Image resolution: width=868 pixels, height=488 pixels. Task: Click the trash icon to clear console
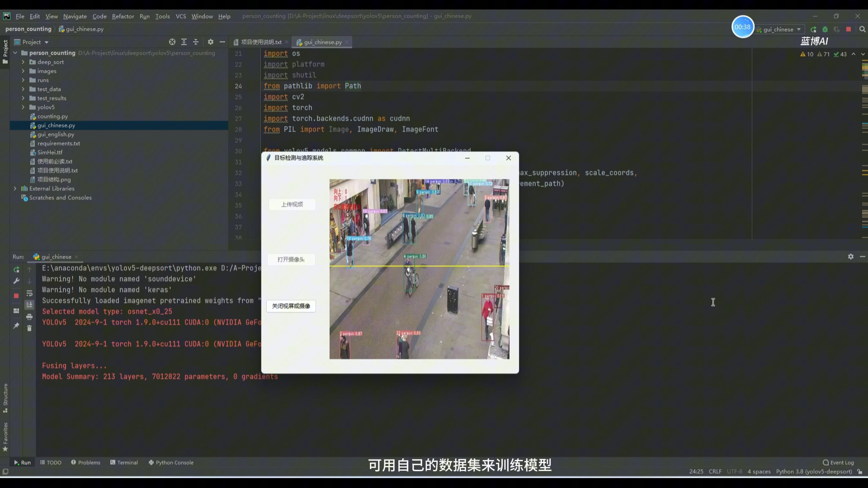(x=29, y=328)
